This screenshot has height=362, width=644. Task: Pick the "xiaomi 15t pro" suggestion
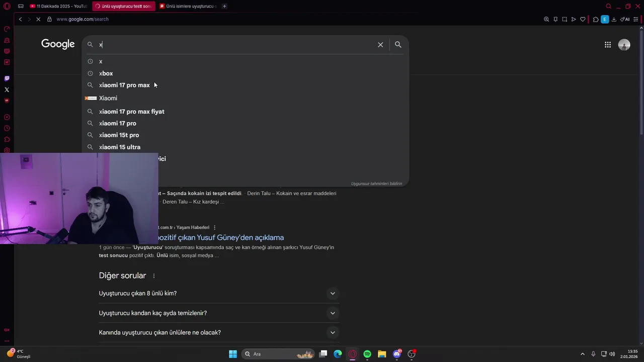tap(245, 135)
